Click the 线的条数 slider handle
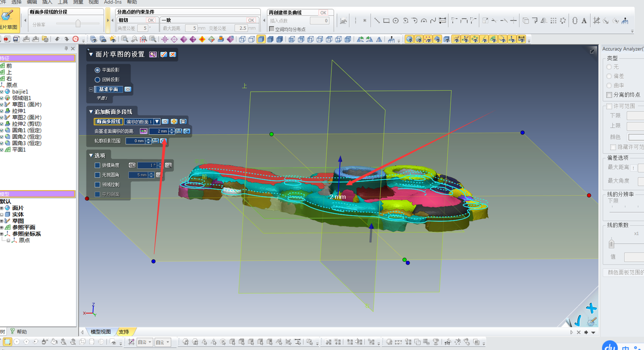Viewport: 644px width, 350px height. [x=612, y=243]
